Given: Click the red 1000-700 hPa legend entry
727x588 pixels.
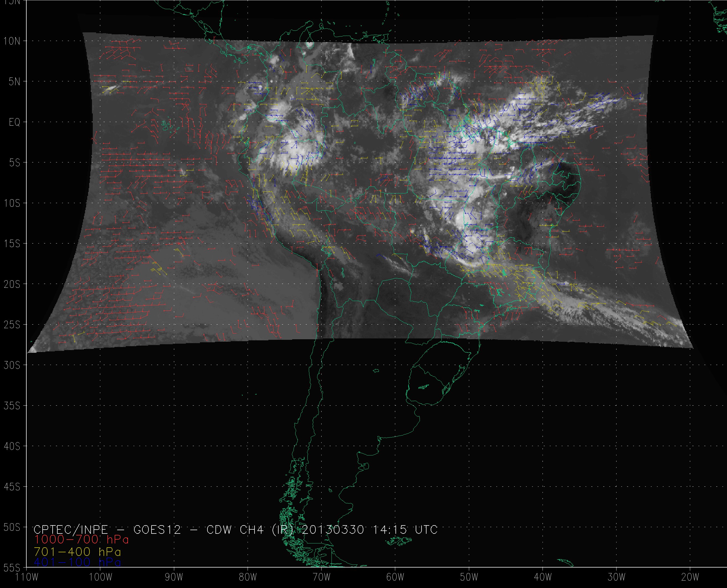Looking at the screenshot, I should coord(81,540).
